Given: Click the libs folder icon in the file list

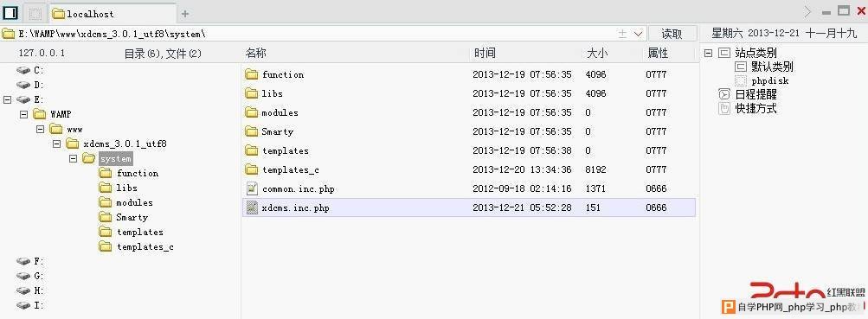Looking at the screenshot, I should pyautogui.click(x=252, y=93).
